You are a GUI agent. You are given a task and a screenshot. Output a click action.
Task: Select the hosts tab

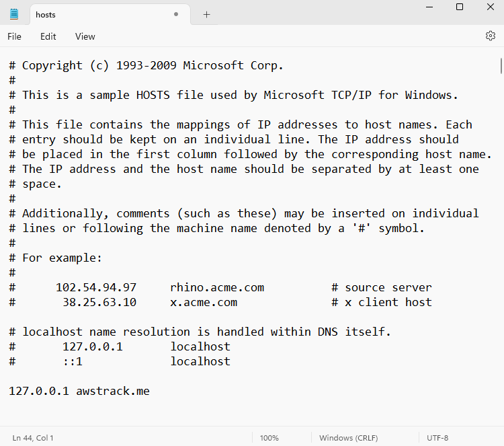(x=94, y=14)
